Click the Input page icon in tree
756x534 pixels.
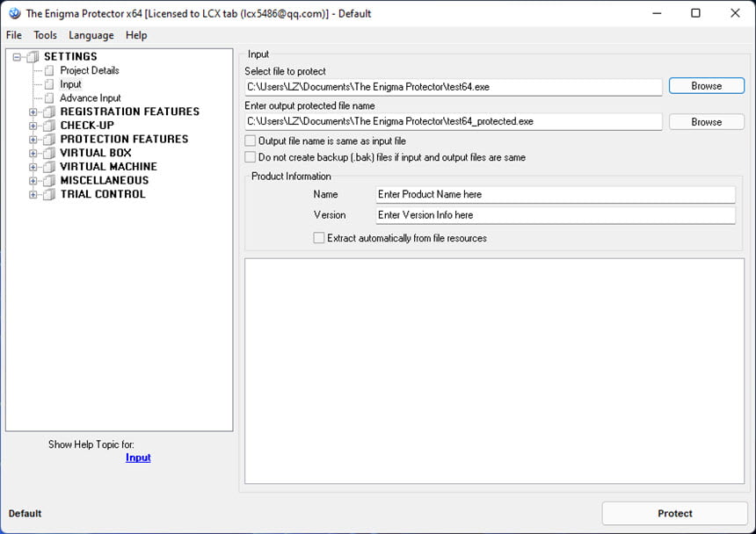(x=49, y=84)
